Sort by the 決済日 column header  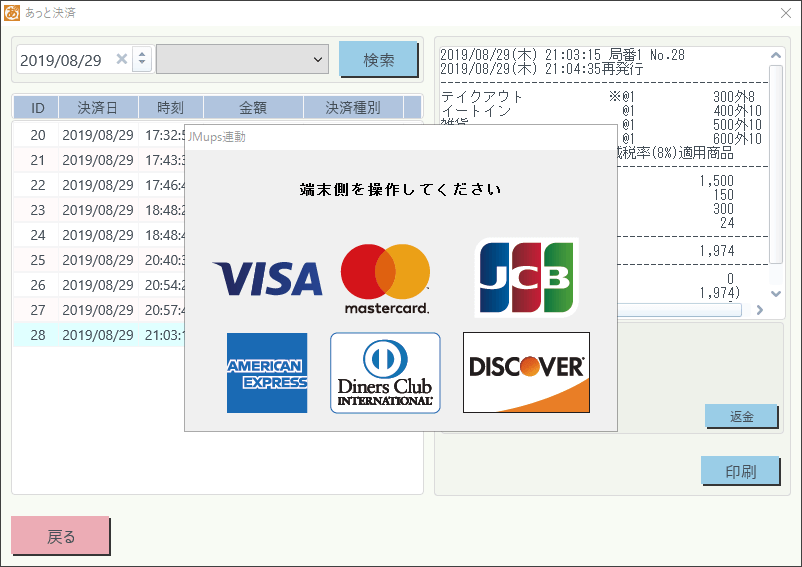(97, 108)
